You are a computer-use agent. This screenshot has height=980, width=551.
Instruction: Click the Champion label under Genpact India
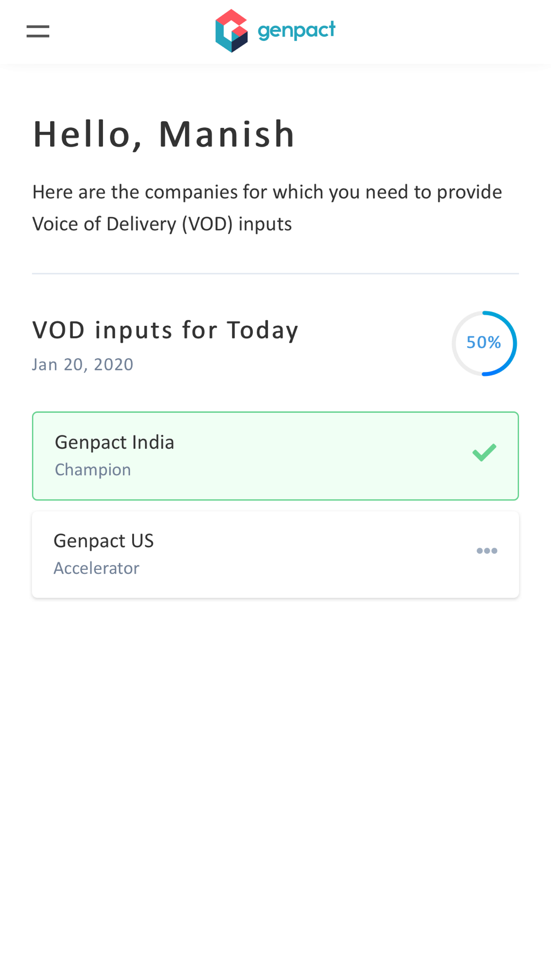tap(93, 470)
